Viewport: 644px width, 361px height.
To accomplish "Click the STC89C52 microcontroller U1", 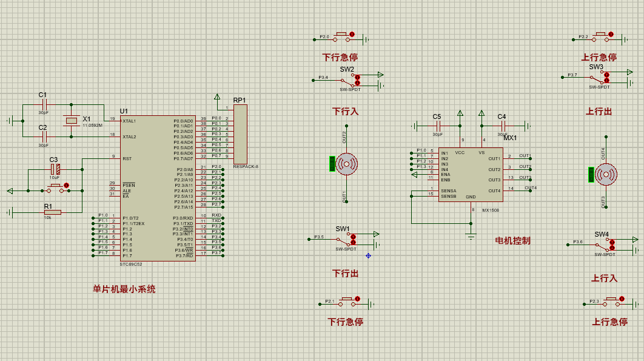I will 158,188.
